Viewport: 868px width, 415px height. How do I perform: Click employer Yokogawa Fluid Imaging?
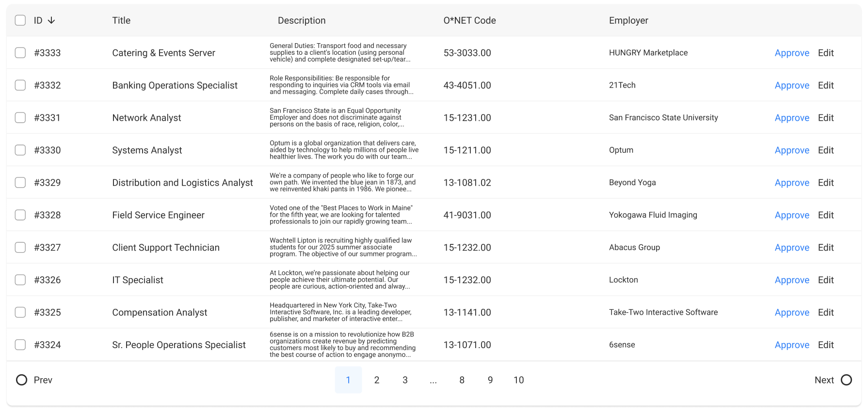click(x=653, y=215)
